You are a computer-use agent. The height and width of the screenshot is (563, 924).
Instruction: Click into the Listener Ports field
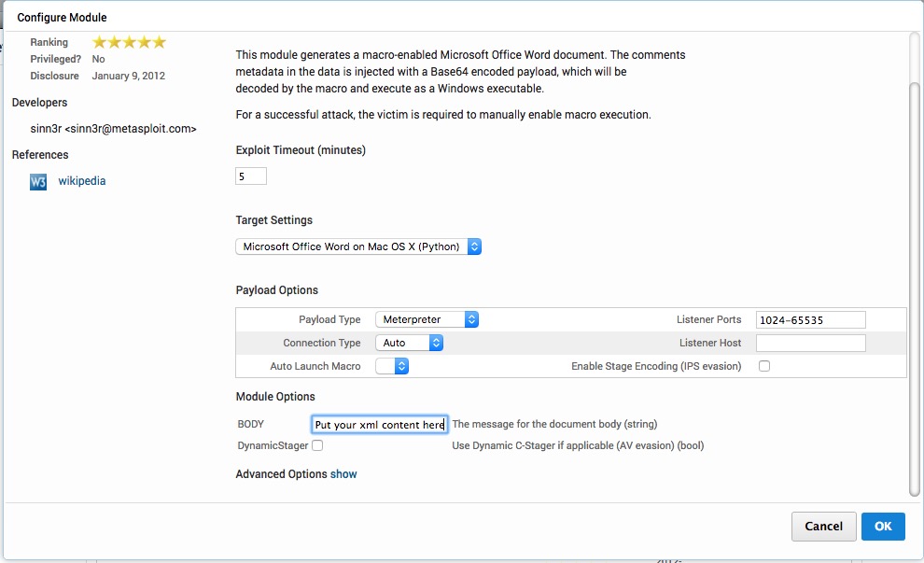click(810, 319)
